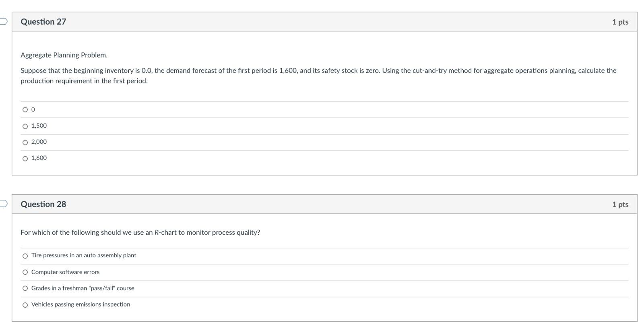Click the 2,000 answer label text
This screenshot has height=327, width=644.
pyautogui.click(x=39, y=142)
